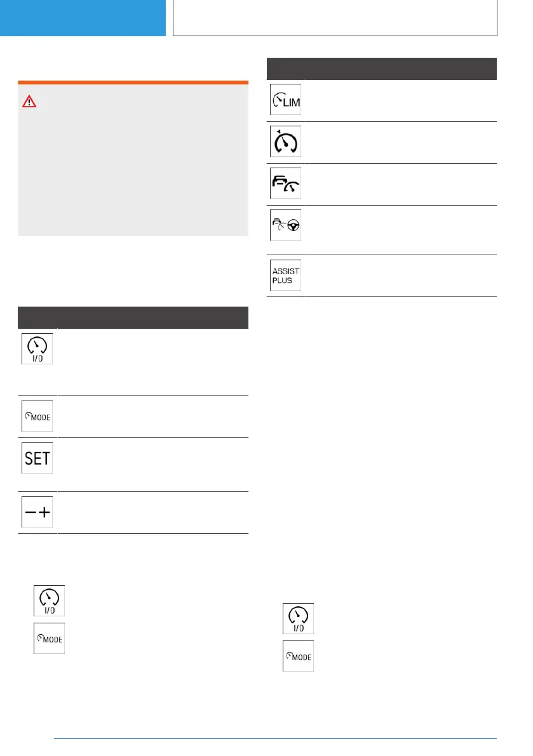Click the dark header bar of the left table
533x756 pixels.
pyautogui.click(x=133, y=317)
